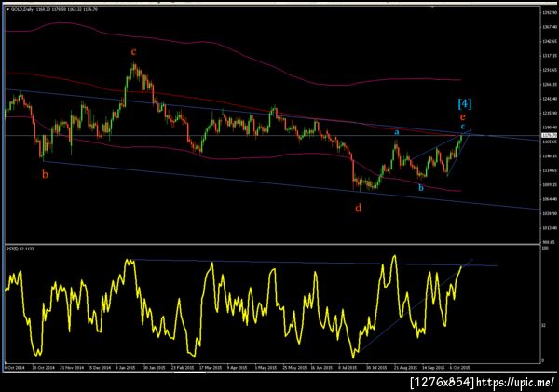The width and height of the screenshot is (559, 392).
Task: Click the highlighted current price tag on price axis
Action: click(x=549, y=135)
